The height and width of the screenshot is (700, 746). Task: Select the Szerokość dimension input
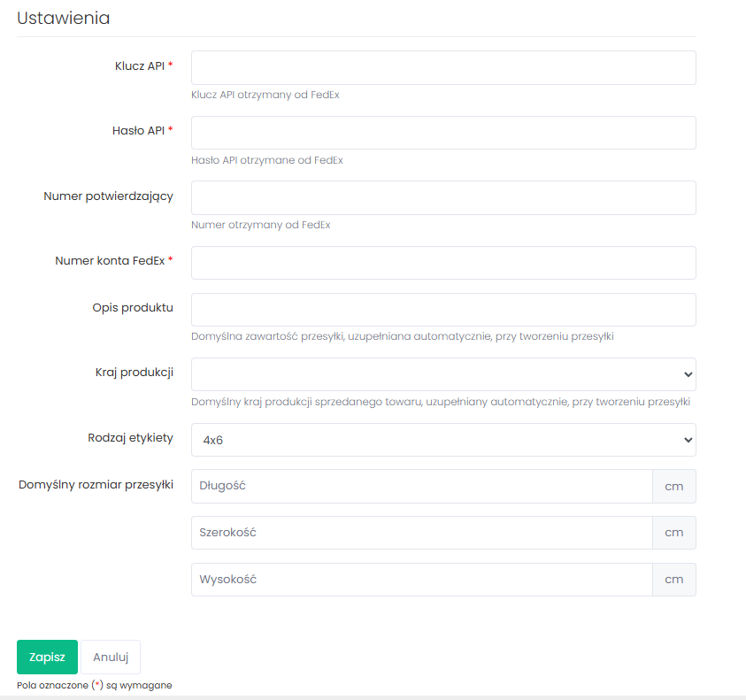click(x=421, y=533)
